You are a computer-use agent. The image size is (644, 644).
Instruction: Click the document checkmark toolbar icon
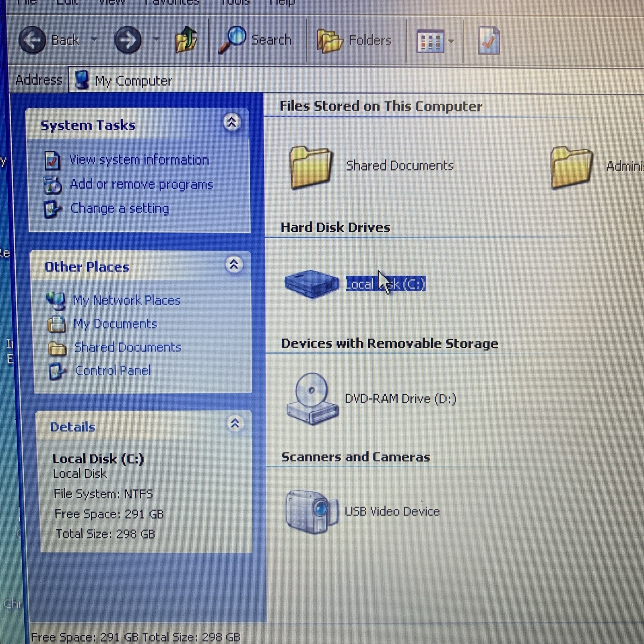coord(489,40)
